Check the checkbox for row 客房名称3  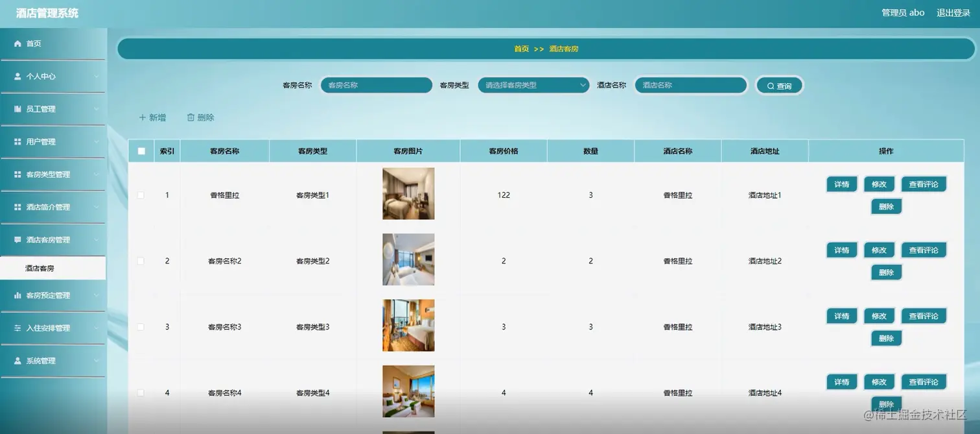[141, 327]
